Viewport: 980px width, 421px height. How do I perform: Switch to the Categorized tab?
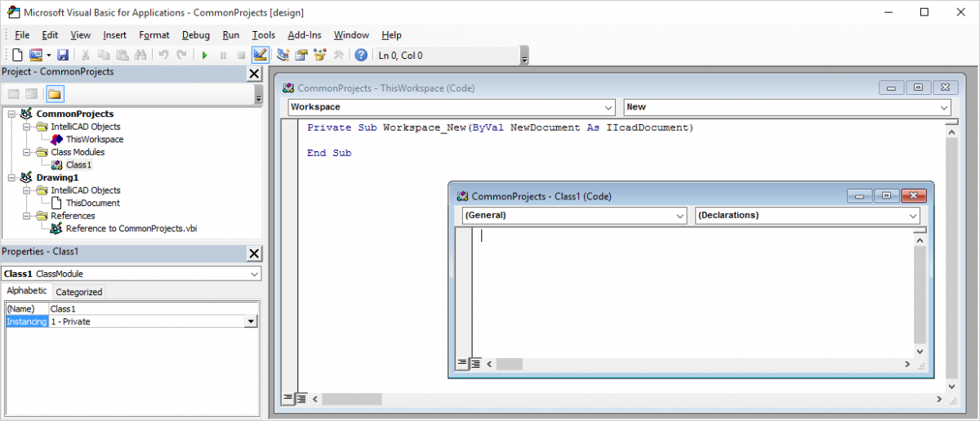(x=78, y=292)
